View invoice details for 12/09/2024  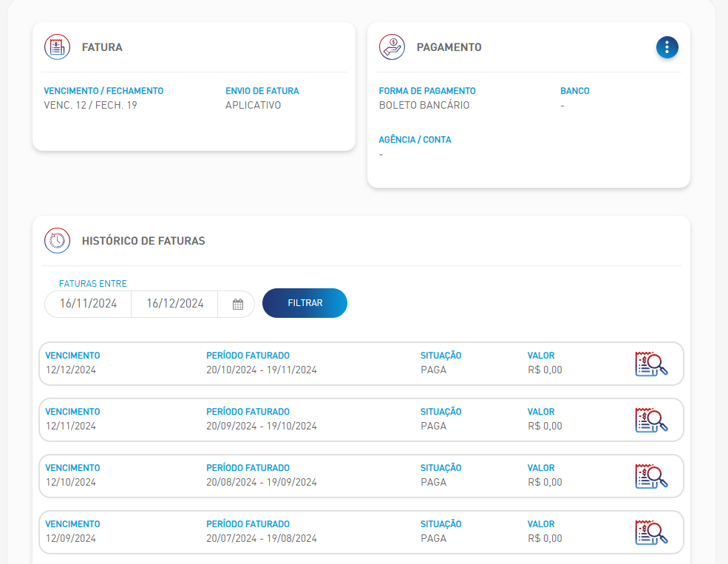coord(651,532)
